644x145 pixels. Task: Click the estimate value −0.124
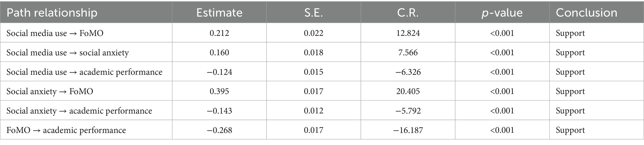(x=219, y=72)
